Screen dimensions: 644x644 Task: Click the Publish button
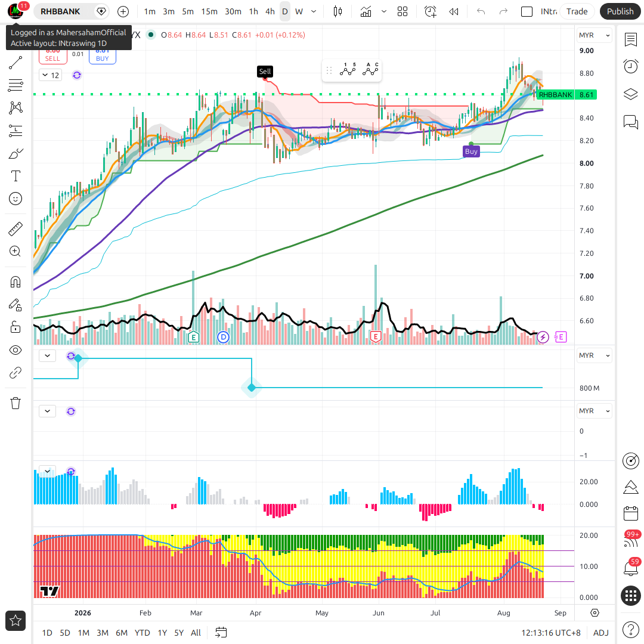(x=620, y=11)
